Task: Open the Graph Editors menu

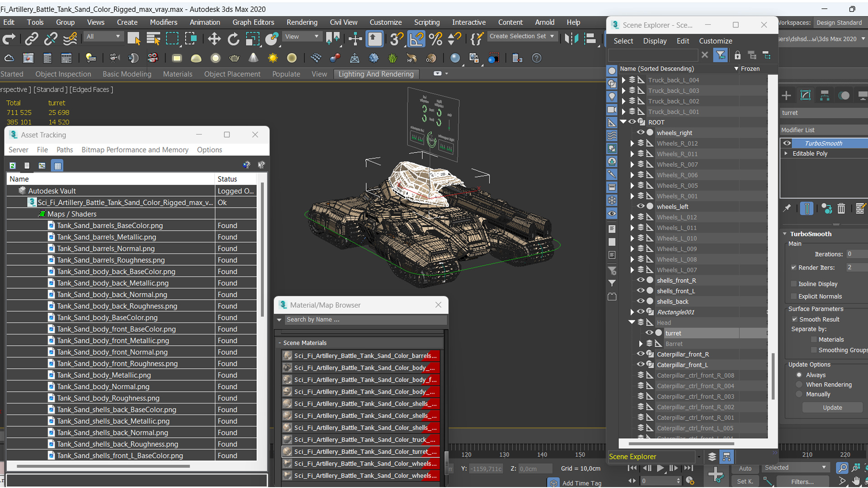Action: click(253, 22)
